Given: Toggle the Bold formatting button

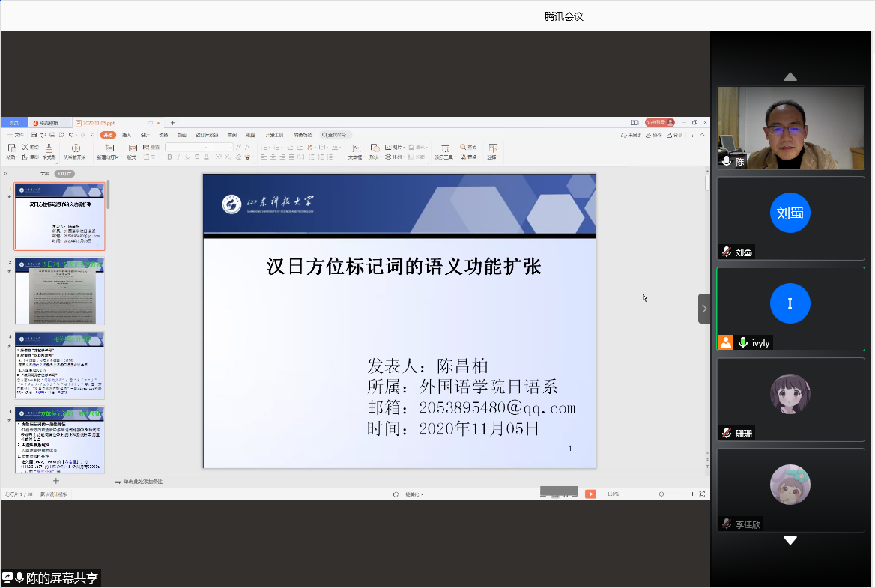Looking at the screenshot, I should (x=169, y=157).
